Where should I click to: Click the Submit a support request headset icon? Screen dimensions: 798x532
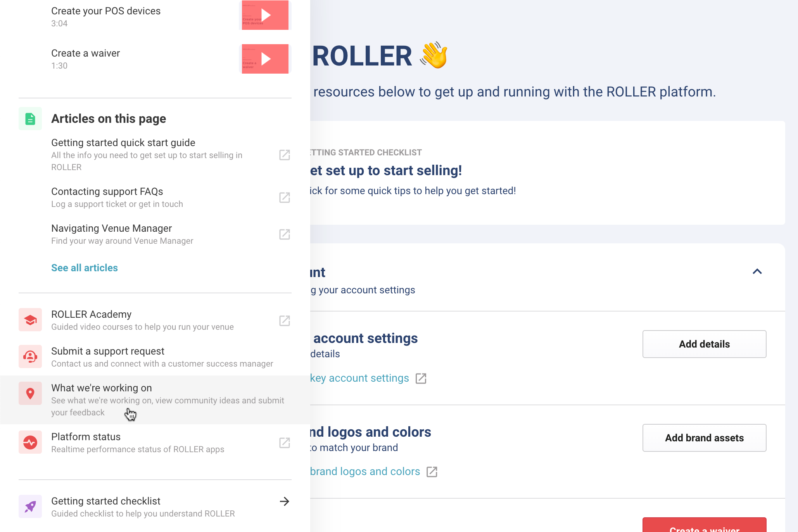(30, 357)
